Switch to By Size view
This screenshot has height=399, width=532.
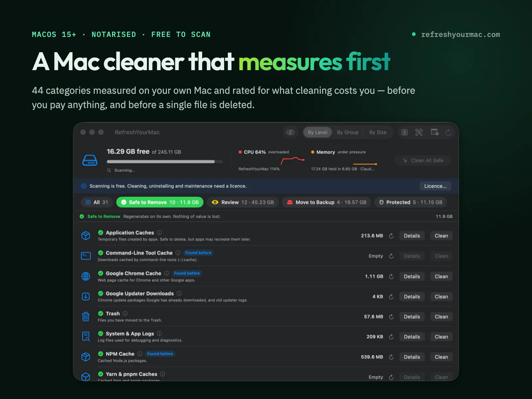pyautogui.click(x=378, y=132)
